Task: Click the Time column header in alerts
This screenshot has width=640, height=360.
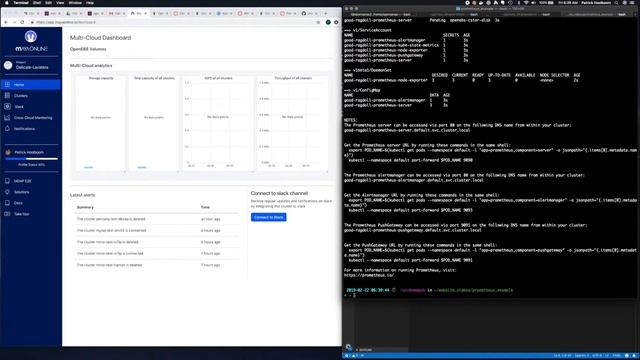Action: pyautogui.click(x=205, y=207)
